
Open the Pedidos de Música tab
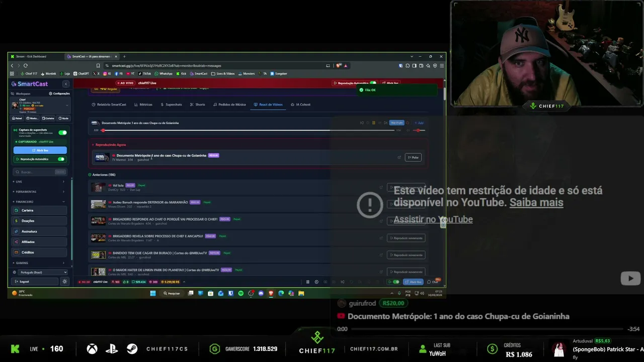[x=229, y=105]
